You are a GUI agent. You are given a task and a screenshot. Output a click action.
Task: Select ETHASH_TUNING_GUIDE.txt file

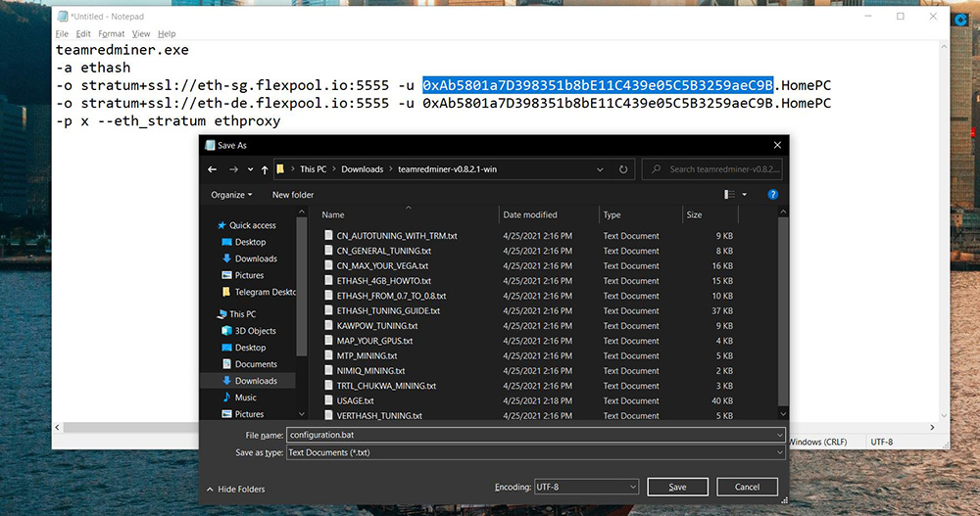click(387, 311)
